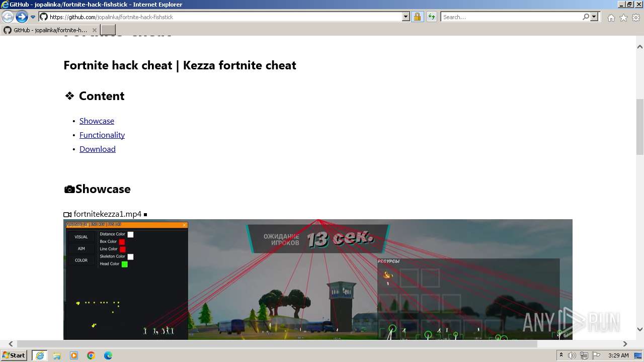Screen dimensions: 644x362
Task: Open a new tab
Action: pyautogui.click(x=108, y=30)
